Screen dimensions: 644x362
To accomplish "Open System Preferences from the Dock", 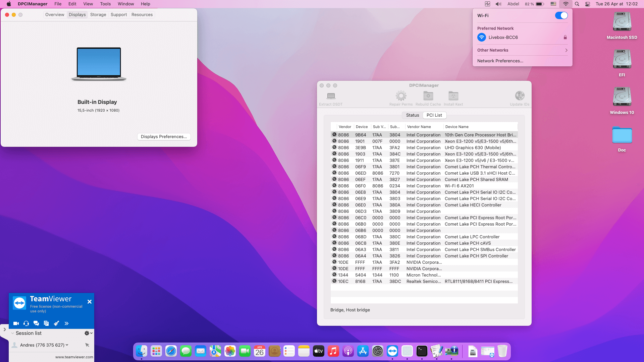I will [x=378, y=351].
